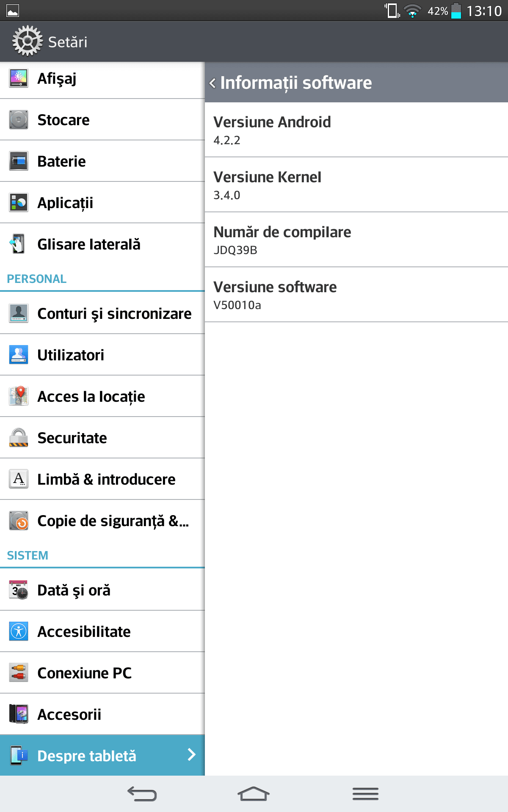508x812 pixels.
Task: Tap the Acces la locaţie map icon
Action: (19, 396)
